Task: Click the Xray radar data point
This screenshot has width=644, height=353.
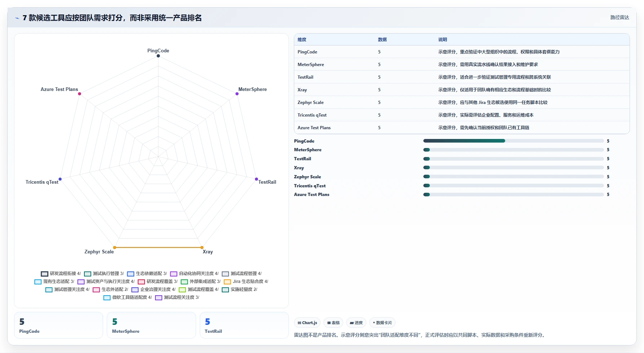Action: click(202, 247)
